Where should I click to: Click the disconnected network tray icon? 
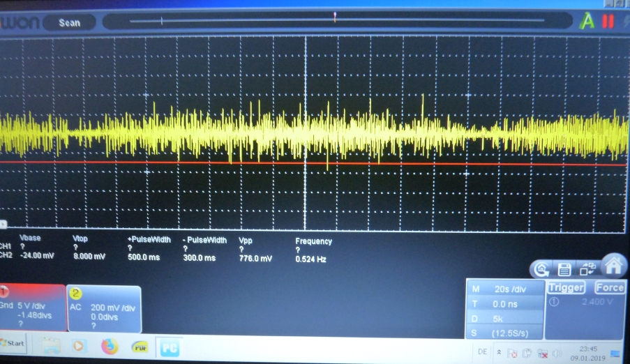coord(542,354)
